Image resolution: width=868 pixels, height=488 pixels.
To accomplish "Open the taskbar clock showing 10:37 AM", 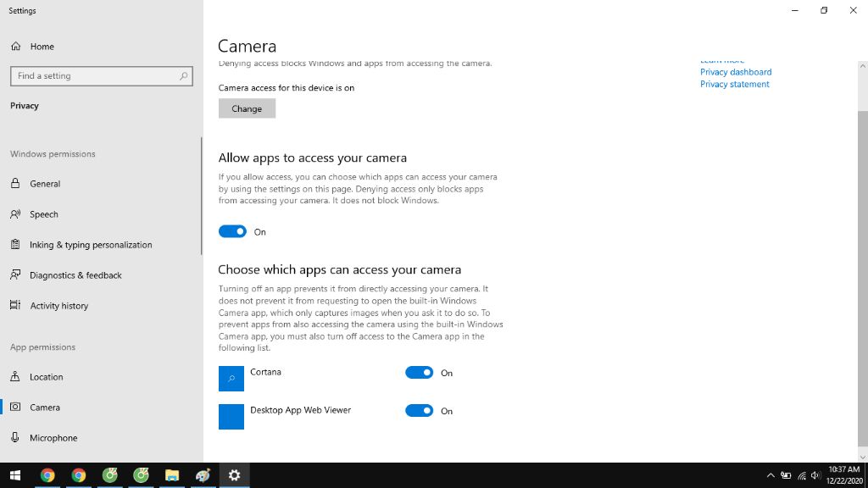I will click(844, 475).
